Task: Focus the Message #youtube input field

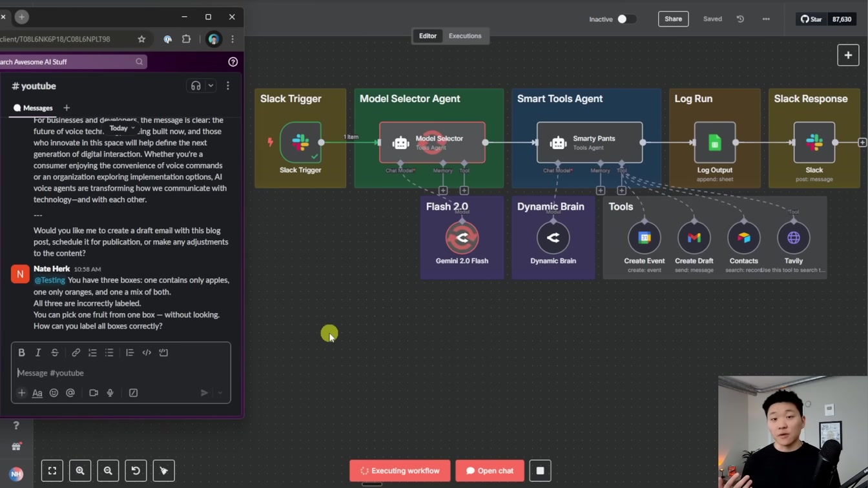Action: tap(121, 373)
